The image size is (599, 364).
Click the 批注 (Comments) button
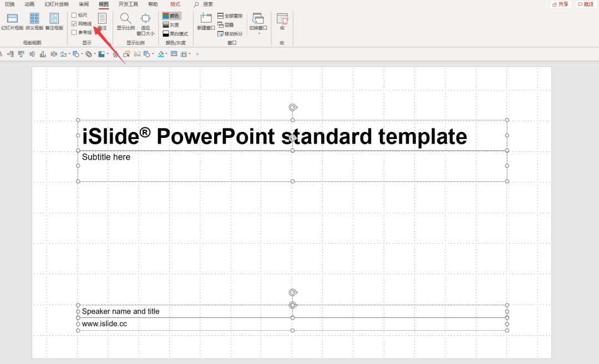tap(585, 4)
